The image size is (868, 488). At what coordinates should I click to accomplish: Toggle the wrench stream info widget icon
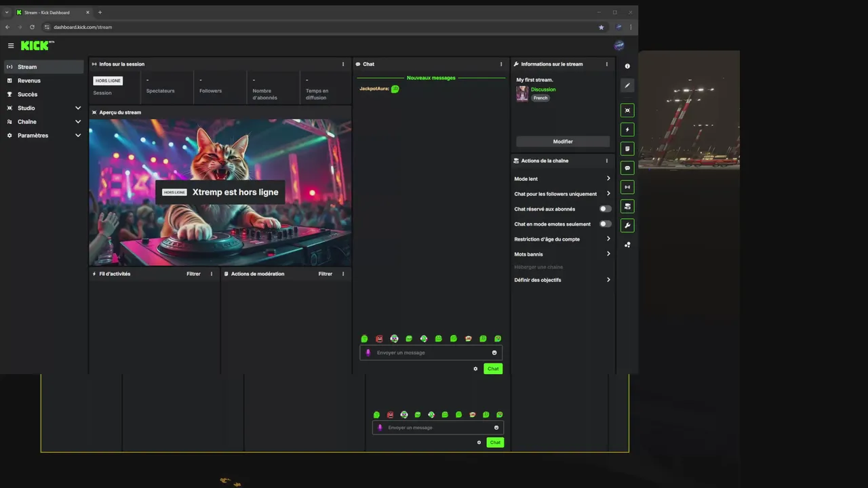pos(627,225)
